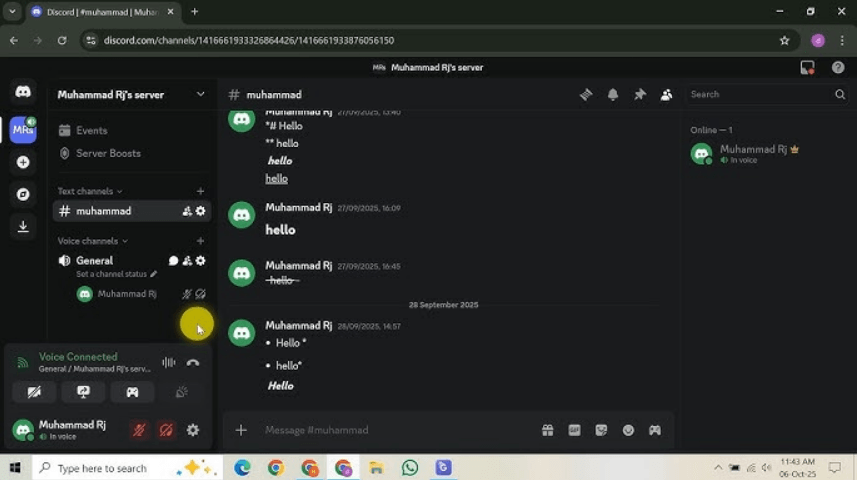Open User Settings gear icon
The width and height of the screenshot is (857, 480).
click(x=193, y=430)
